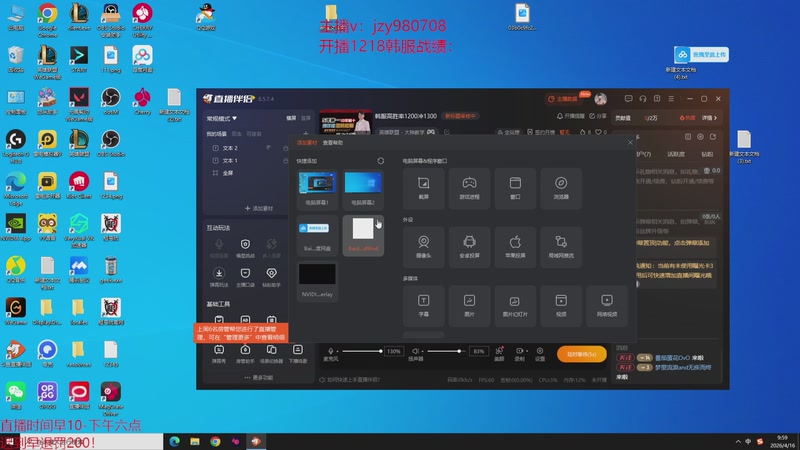The height and width of the screenshot is (450, 800).
Task: Select the 电脑屏幕1 quick-add thumbnail
Action: tap(317, 189)
